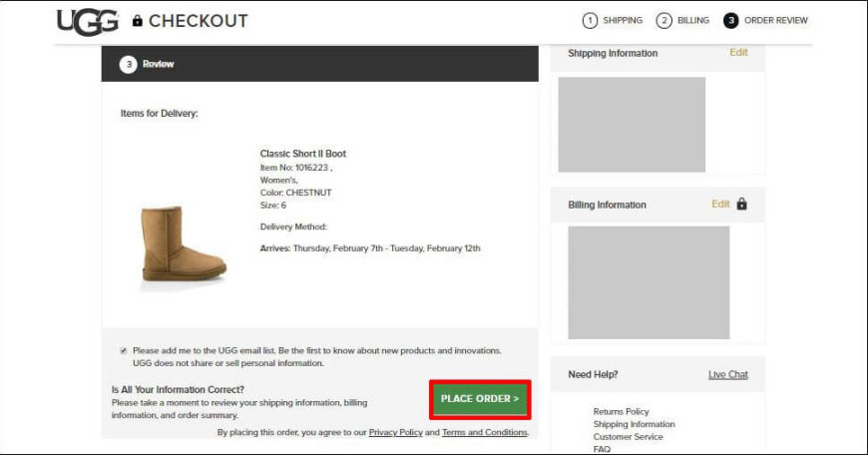This screenshot has height=455, width=868.
Task: Open the Live Chat link
Action: coord(728,375)
